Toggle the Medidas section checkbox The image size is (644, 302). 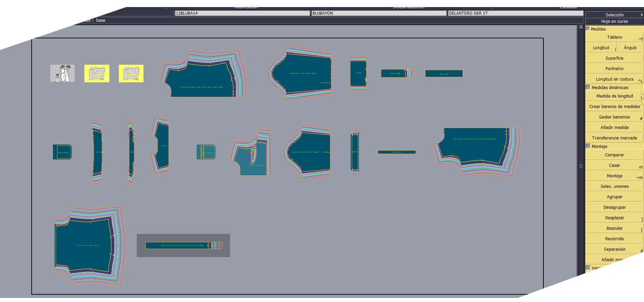tap(588, 29)
